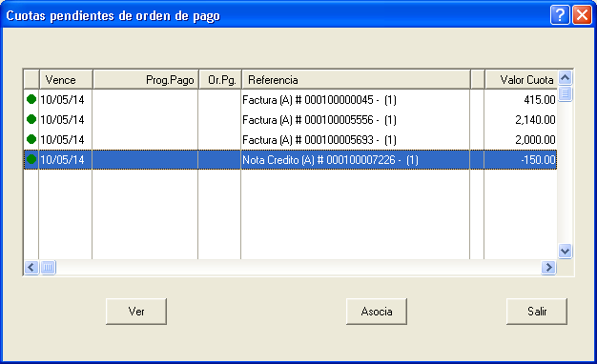Click the vertical scrollbar thumb

point(565,93)
